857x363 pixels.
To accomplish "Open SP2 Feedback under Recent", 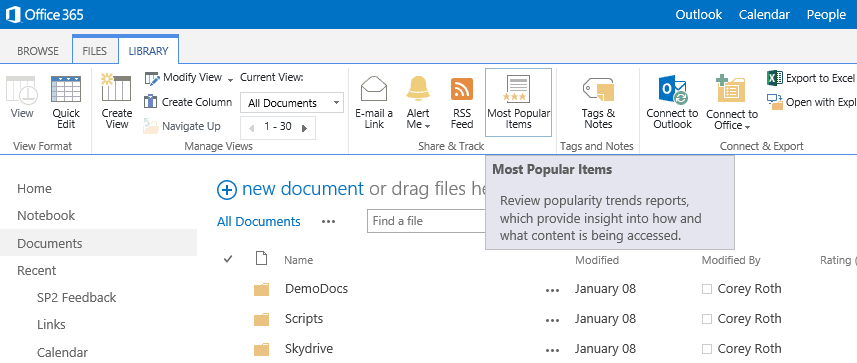I will coord(77,297).
